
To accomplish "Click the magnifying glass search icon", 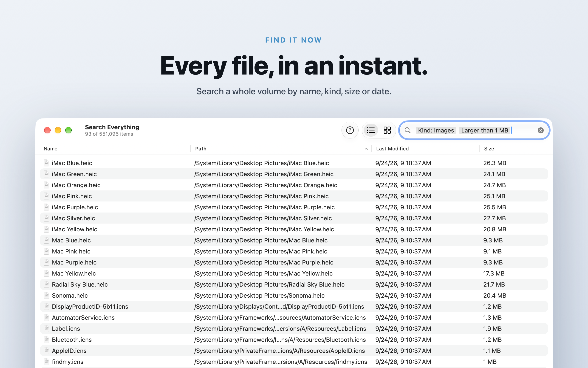I will (408, 130).
